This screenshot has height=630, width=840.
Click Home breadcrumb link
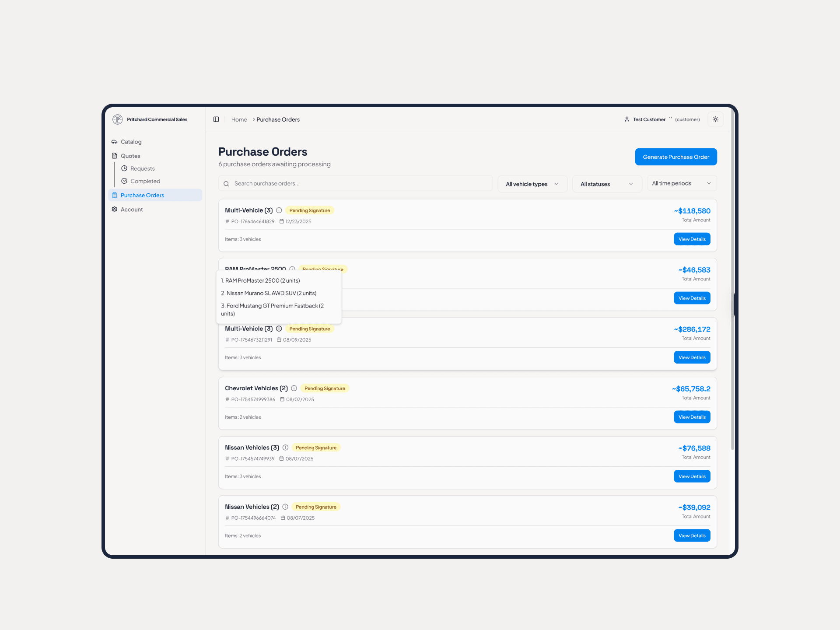[239, 119]
